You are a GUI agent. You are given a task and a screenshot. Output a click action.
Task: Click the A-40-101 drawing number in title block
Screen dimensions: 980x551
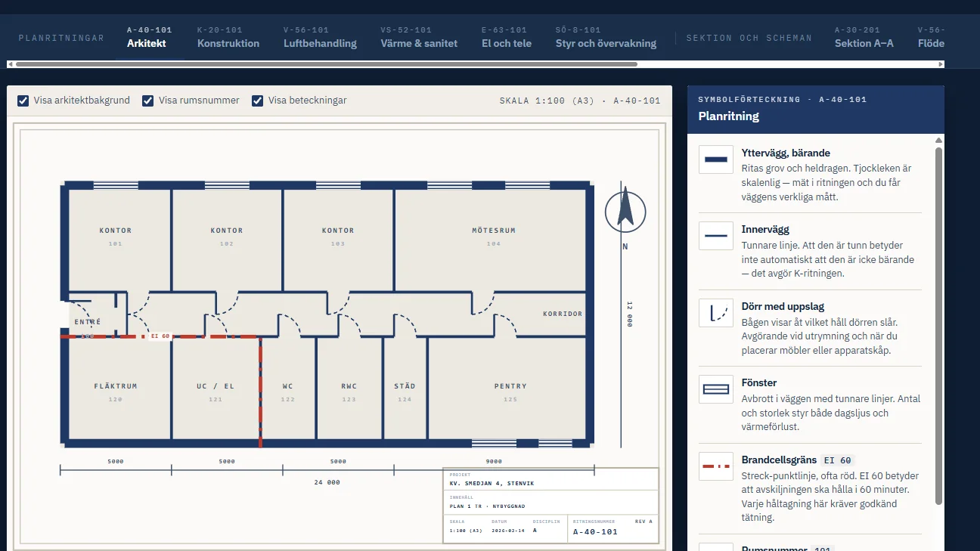[x=595, y=532]
